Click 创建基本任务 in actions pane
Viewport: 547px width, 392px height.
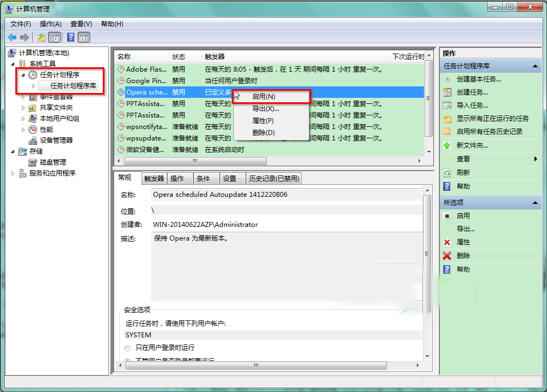[x=478, y=79]
